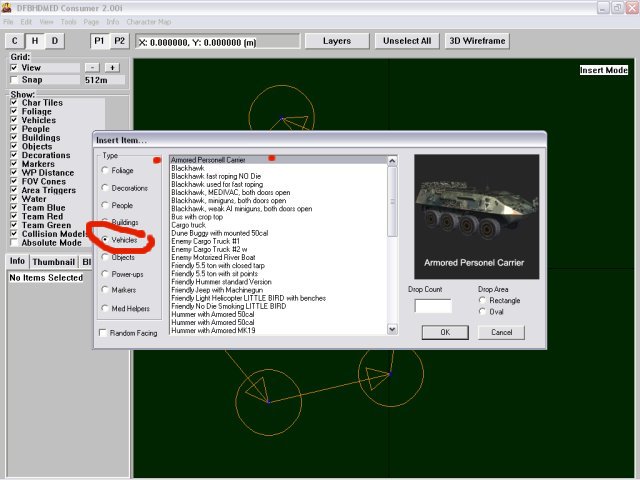Check Random Facing option
This screenshot has width=640, height=480.
click(105, 333)
